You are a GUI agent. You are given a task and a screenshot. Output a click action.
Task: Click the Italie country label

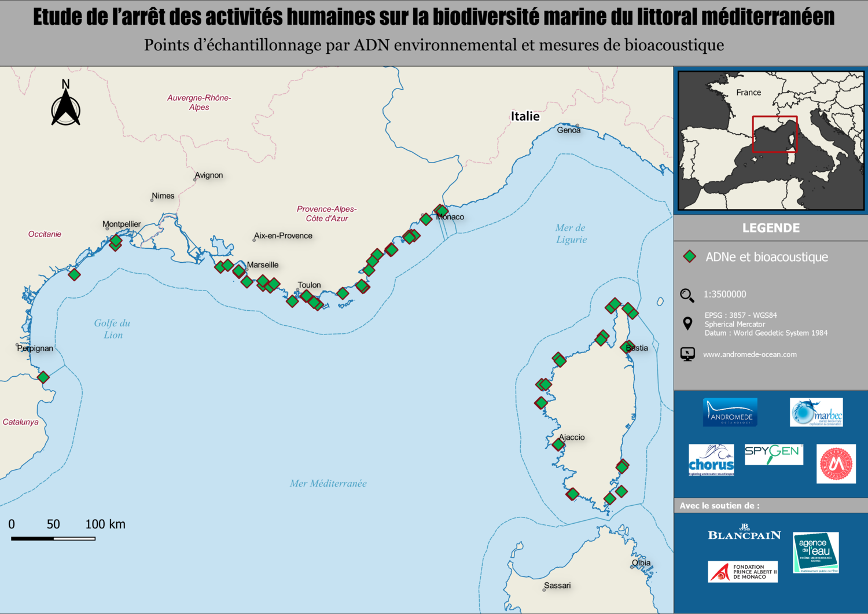click(525, 116)
